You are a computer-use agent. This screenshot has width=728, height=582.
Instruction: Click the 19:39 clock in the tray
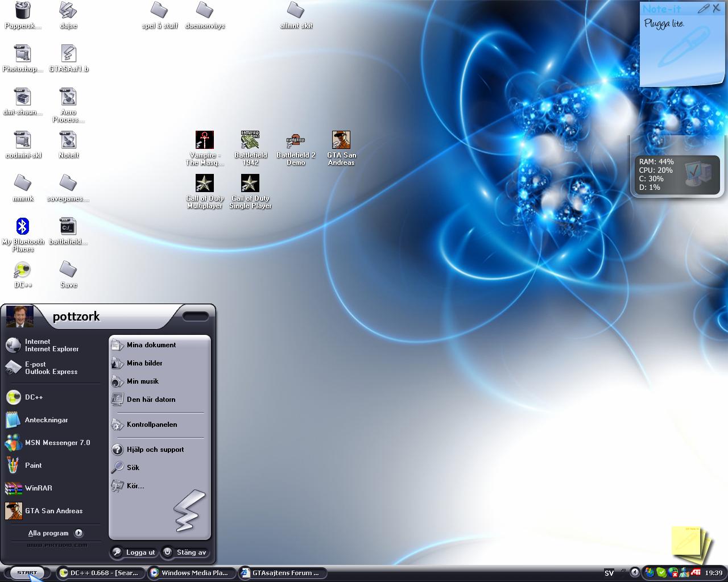pyautogui.click(x=713, y=573)
